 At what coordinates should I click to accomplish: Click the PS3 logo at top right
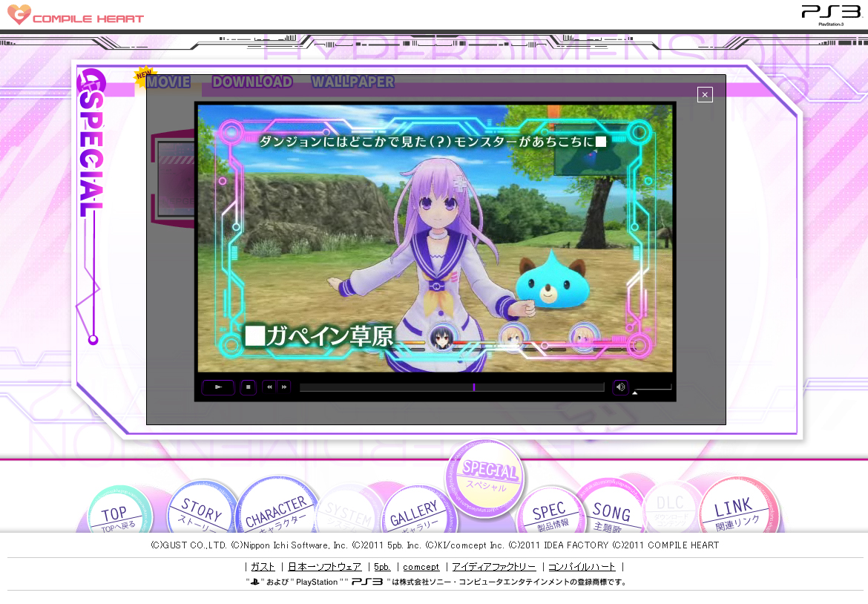[832, 14]
